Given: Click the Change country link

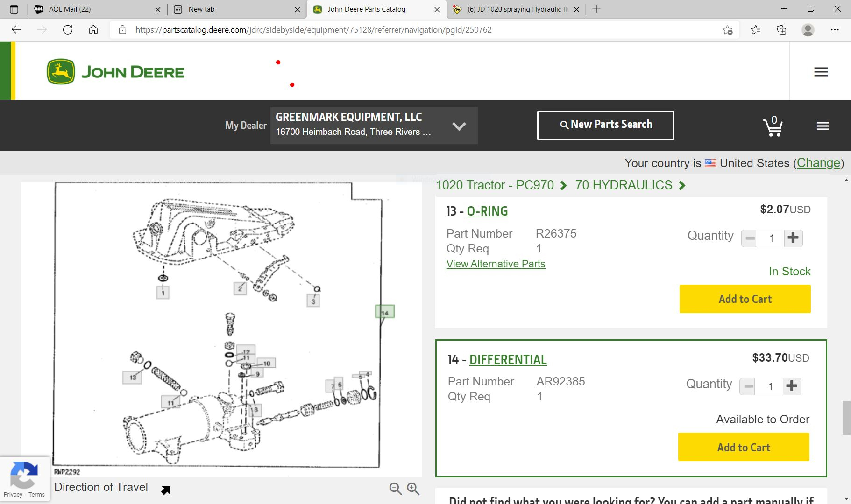Looking at the screenshot, I should pos(819,163).
